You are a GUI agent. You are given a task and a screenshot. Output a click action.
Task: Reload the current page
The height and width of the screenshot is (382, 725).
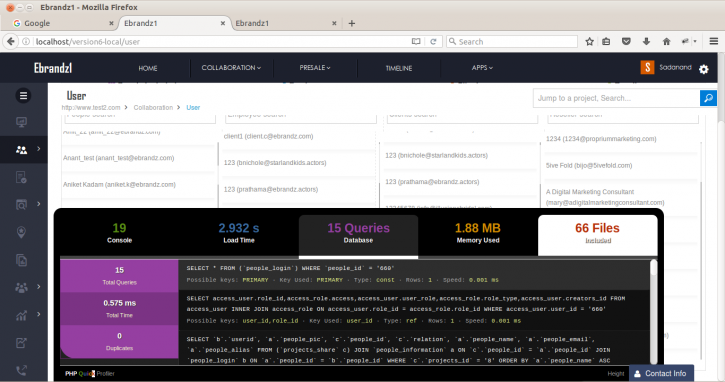pos(433,42)
